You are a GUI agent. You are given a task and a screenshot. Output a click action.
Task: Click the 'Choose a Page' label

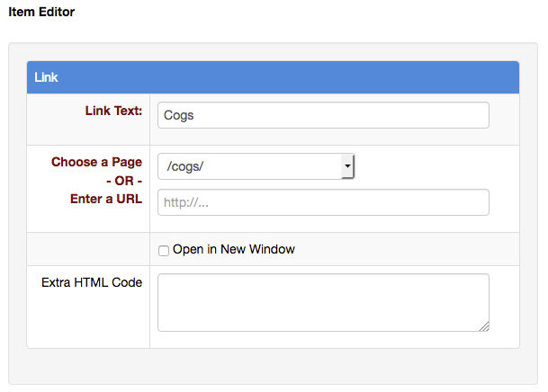coord(96,162)
